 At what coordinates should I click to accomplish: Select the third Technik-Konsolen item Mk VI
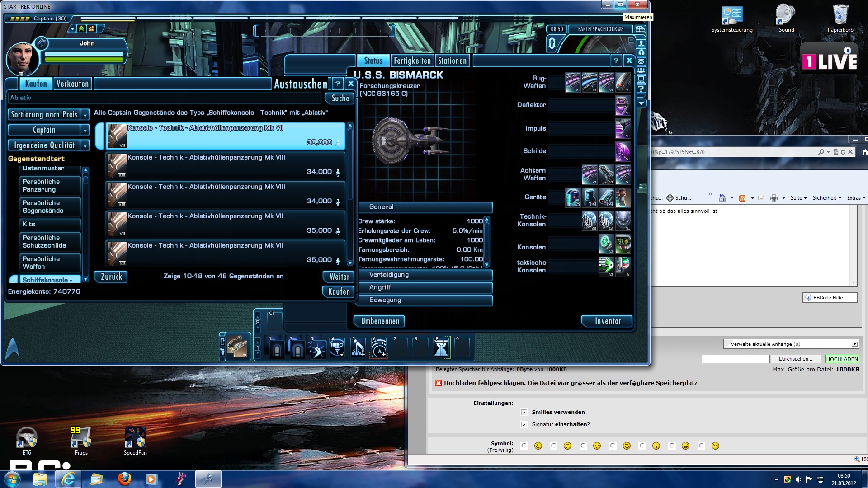(623, 221)
